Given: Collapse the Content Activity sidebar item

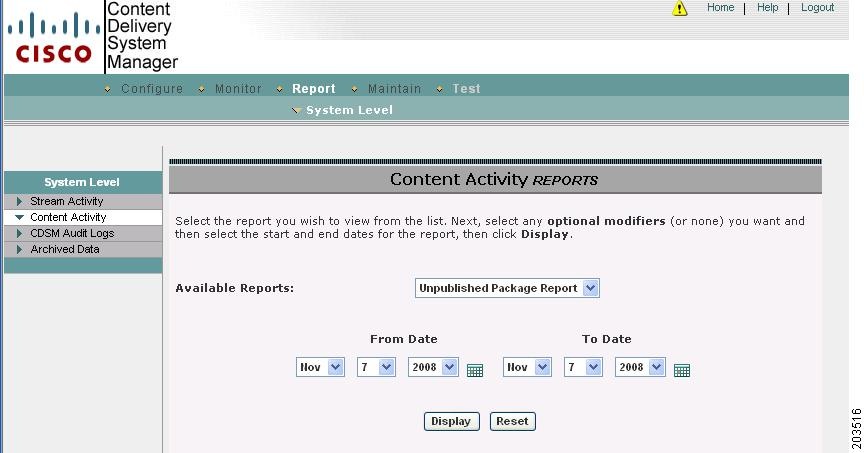Looking at the screenshot, I should tap(83, 217).
